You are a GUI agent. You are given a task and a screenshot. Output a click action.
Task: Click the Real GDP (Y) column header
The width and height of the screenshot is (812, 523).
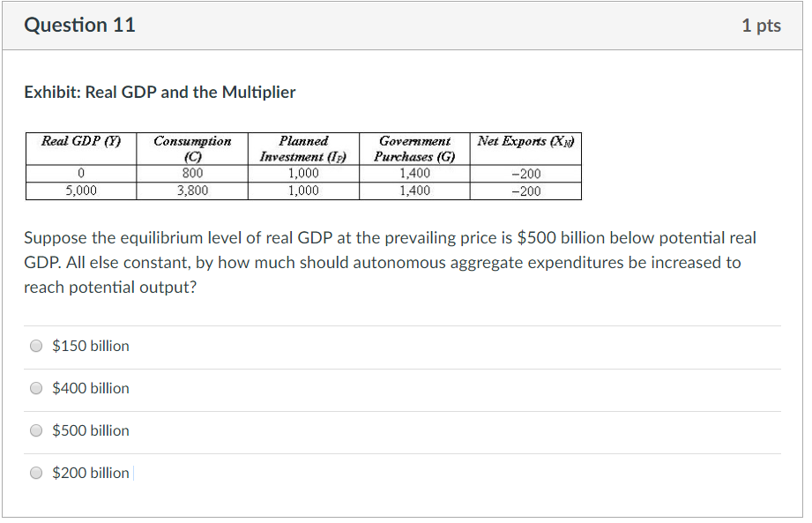tap(80, 141)
